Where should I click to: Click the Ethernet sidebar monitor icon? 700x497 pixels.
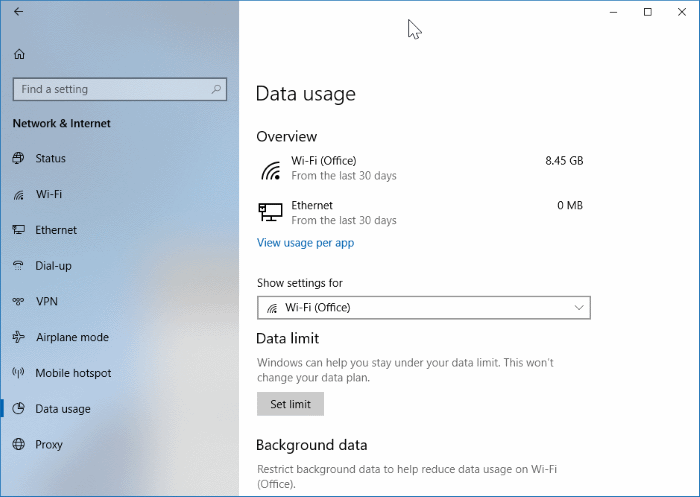(18, 230)
